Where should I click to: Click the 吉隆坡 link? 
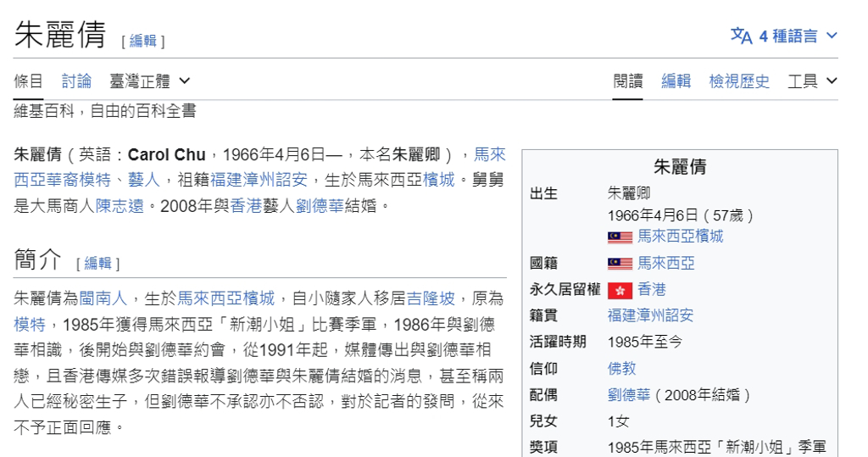pos(431,298)
